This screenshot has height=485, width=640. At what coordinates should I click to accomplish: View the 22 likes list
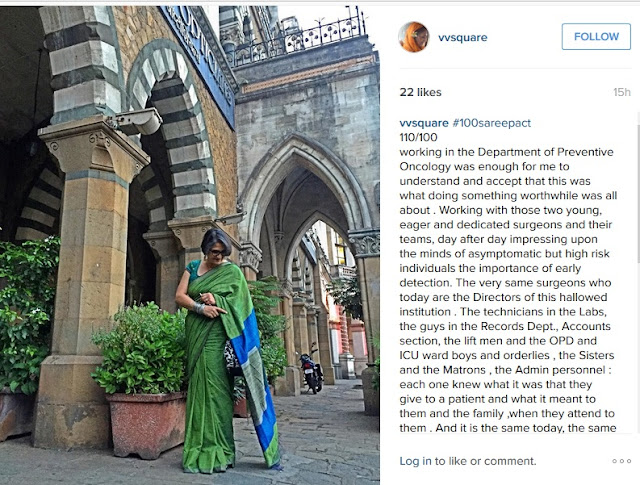(x=420, y=92)
